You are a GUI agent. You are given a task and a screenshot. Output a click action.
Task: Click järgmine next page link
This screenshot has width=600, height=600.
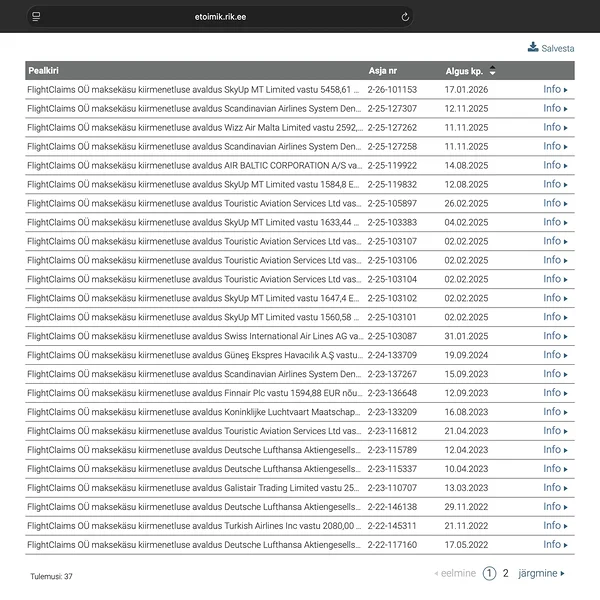coord(541,573)
